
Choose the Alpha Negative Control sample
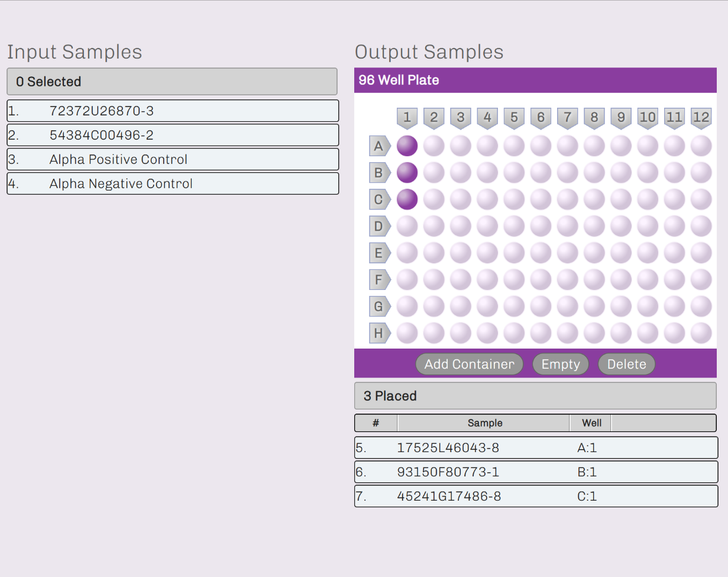click(x=173, y=183)
